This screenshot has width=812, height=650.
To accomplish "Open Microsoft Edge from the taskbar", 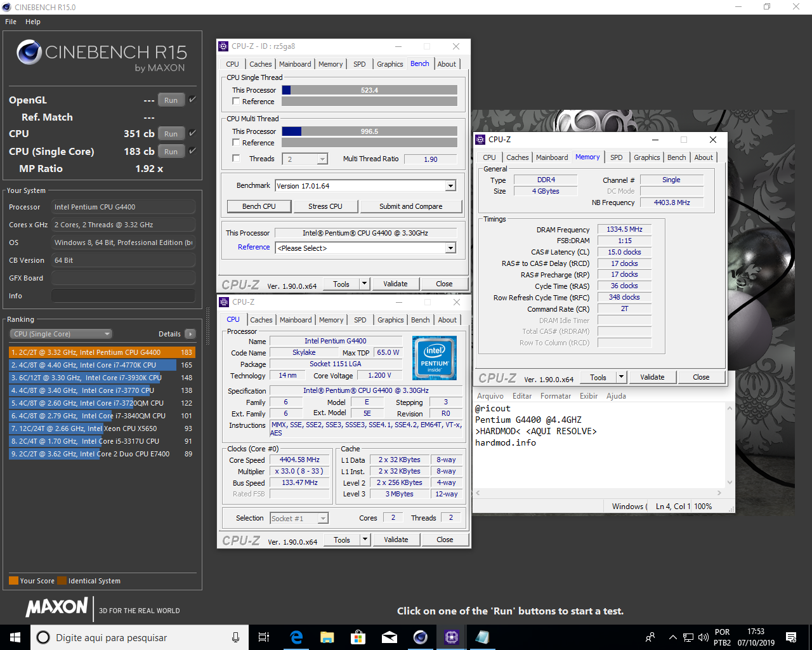I will (x=296, y=637).
